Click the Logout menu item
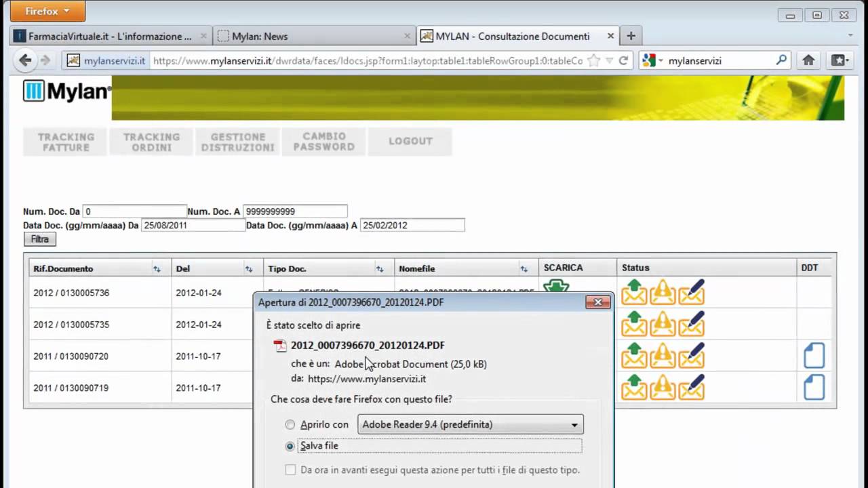The width and height of the screenshot is (868, 488). [410, 142]
